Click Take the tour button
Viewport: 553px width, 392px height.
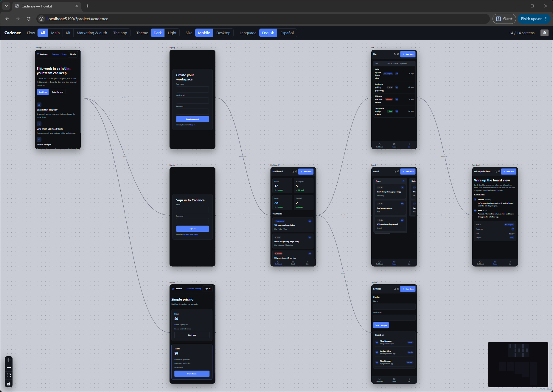58,92
